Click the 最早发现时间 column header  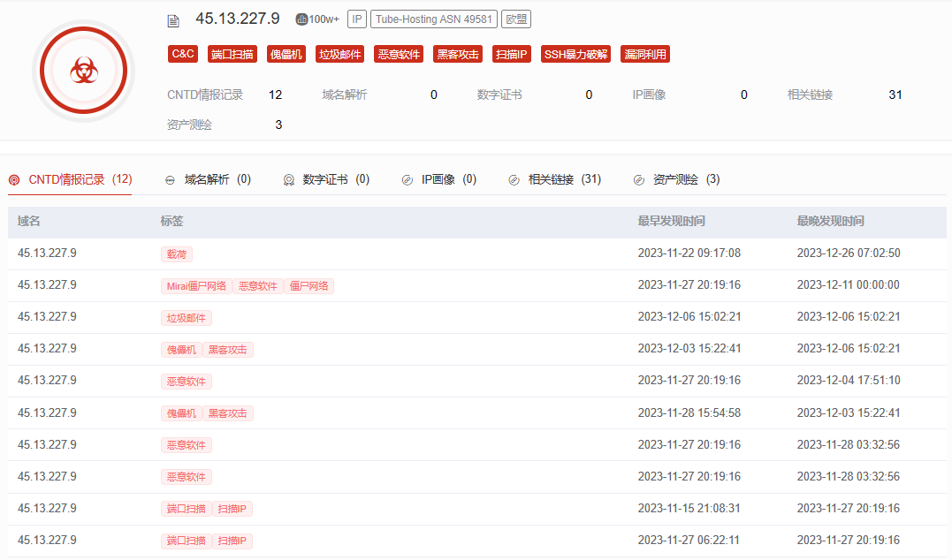(x=671, y=222)
